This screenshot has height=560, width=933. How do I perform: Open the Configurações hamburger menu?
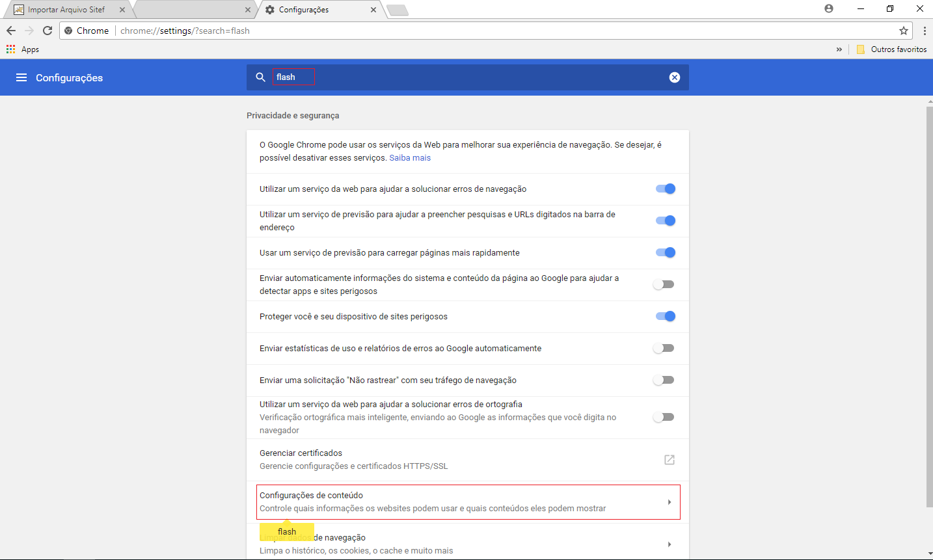click(21, 77)
